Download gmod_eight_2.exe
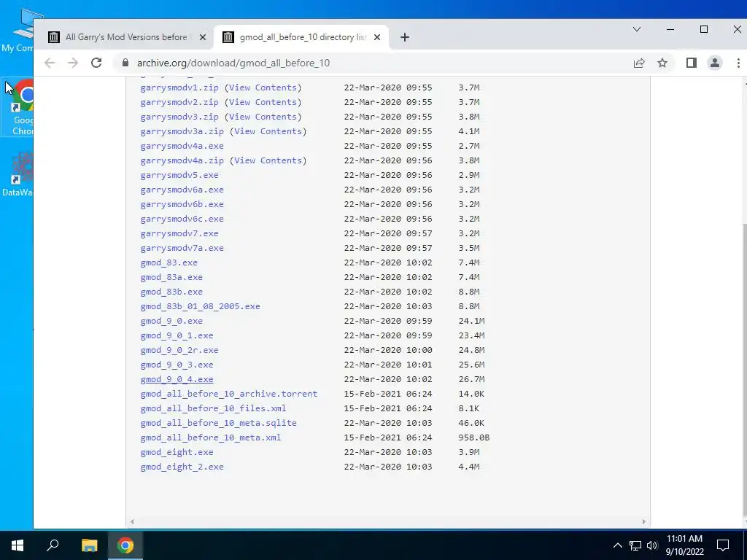Screen dimensions: 747x560 pyautogui.click(x=182, y=467)
